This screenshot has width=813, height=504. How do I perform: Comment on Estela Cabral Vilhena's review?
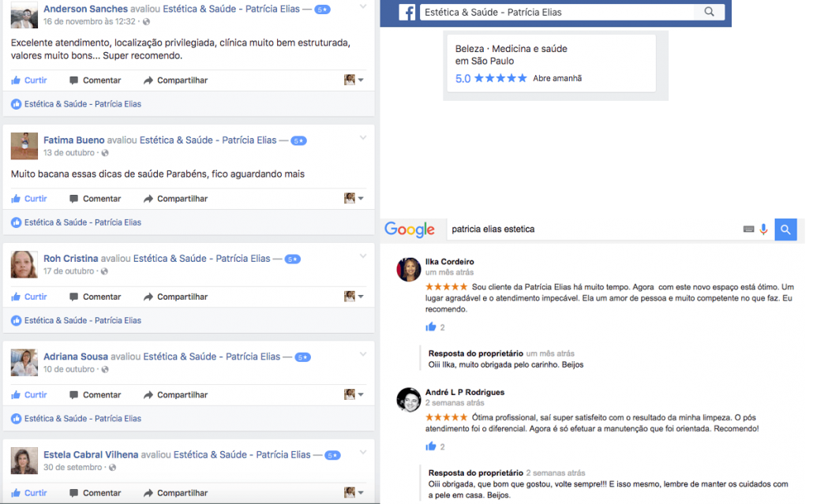[x=95, y=493]
